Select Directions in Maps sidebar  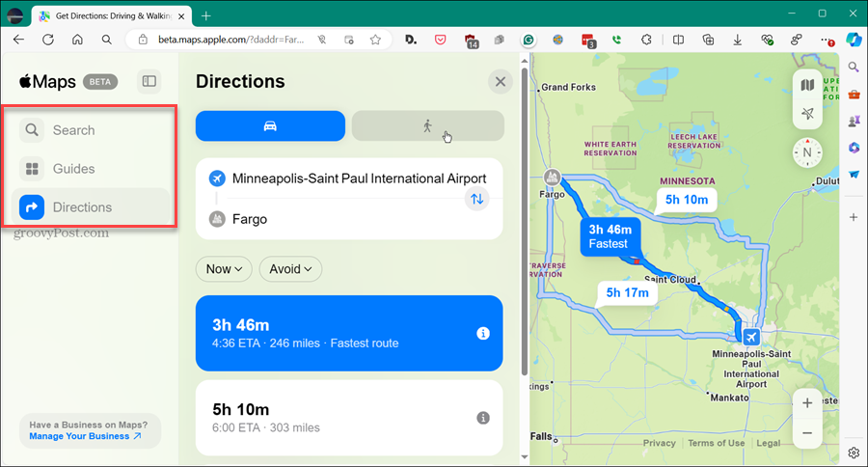pyautogui.click(x=91, y=207)
